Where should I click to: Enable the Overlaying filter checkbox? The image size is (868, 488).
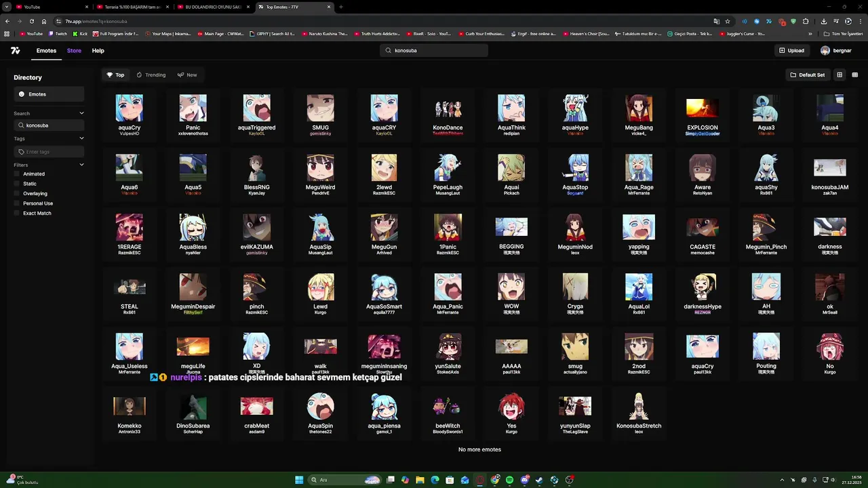coord(17,193)
